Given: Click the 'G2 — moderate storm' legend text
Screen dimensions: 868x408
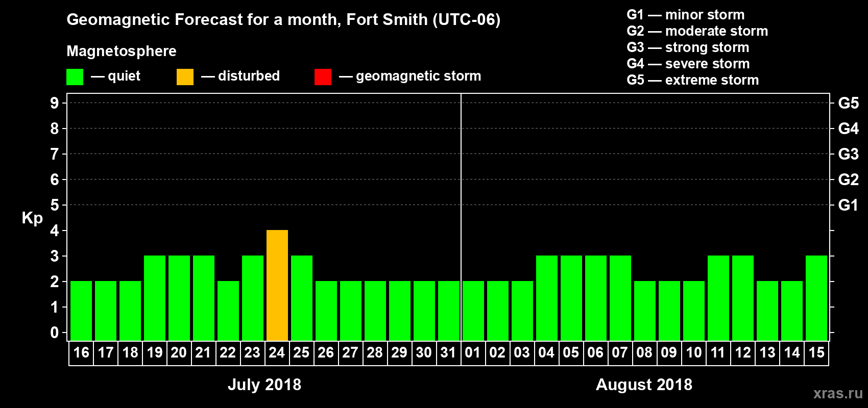Looking at the screenshot, I should tap(697, 31).
